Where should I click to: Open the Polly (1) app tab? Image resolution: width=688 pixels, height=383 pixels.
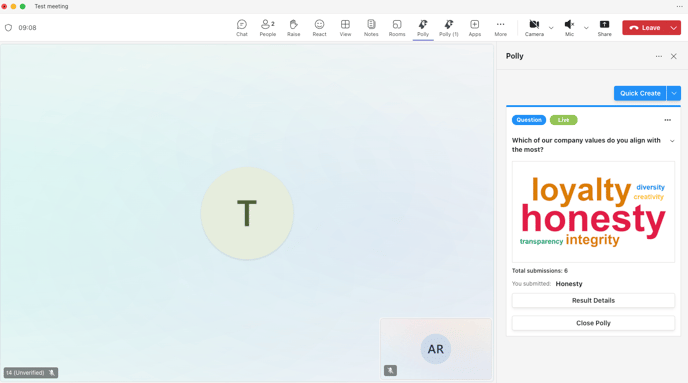click(448, 28)
